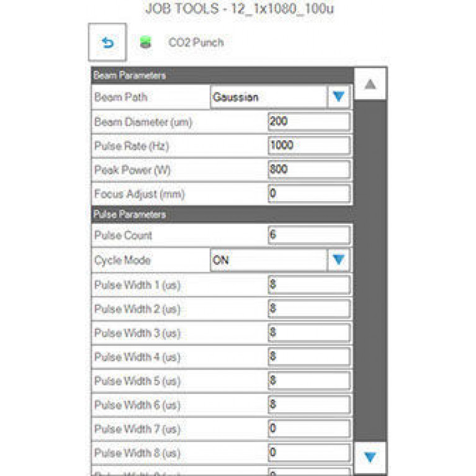This screenshot has width=476, height=476.
Task: Click the vertical scrollbar track
Action: [370, 271]
